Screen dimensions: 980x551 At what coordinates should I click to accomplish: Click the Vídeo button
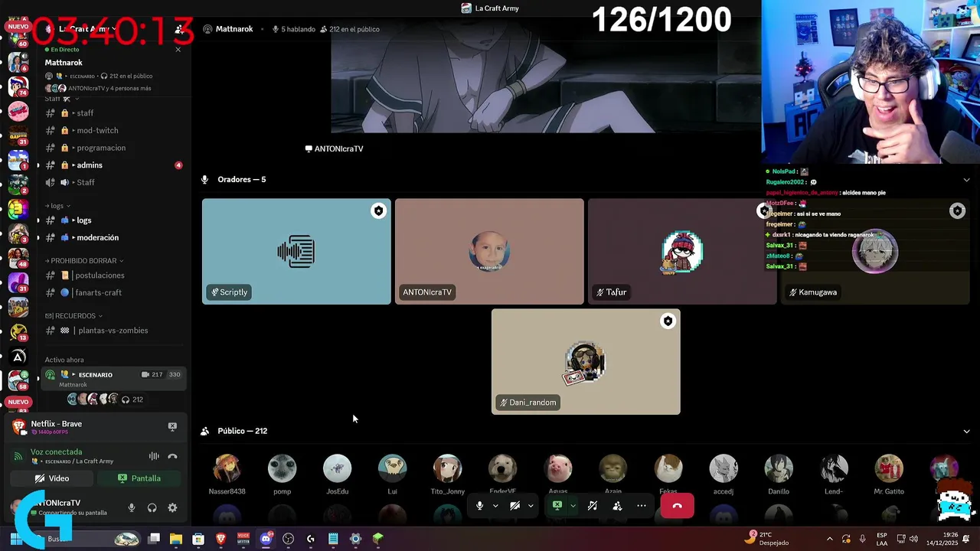52,478
